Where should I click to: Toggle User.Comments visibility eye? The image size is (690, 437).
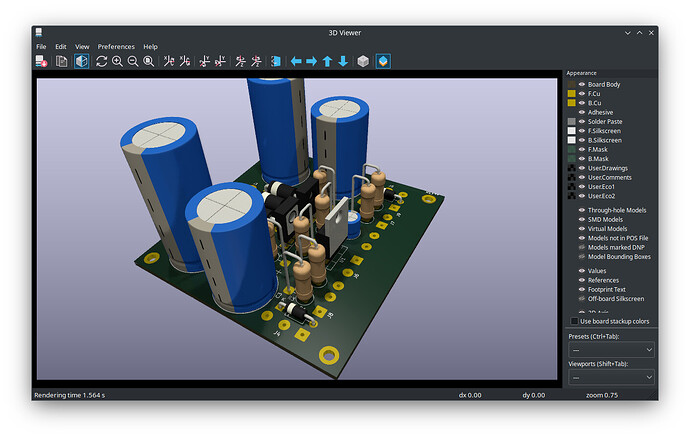(x=582, y=177)
